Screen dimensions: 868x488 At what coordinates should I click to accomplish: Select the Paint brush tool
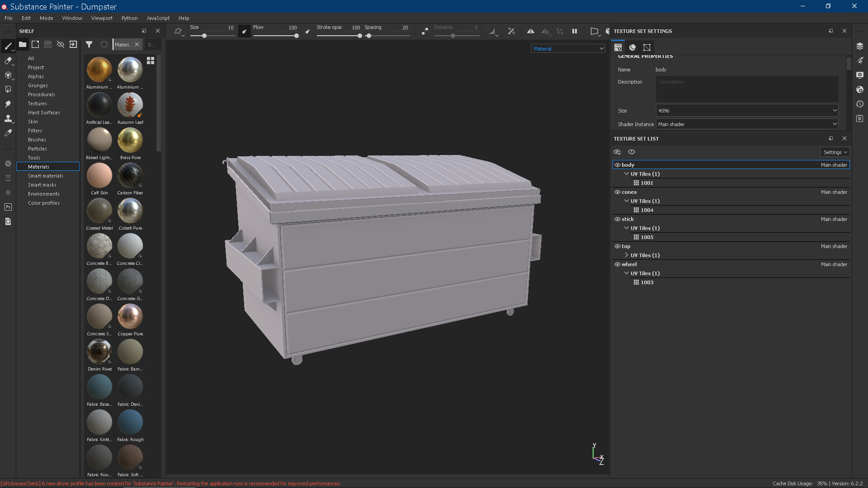pyautogui.click(x=8, y=47)
